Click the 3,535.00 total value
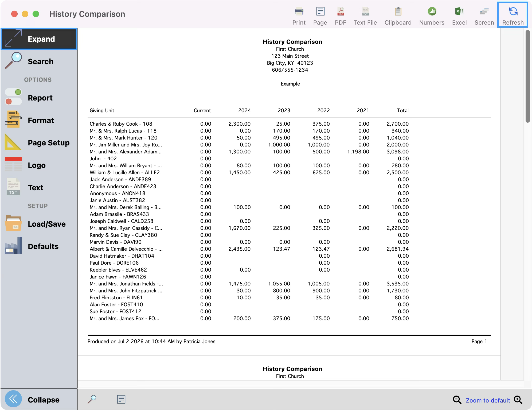The image size is (532, 410). (x=398, y=284)
